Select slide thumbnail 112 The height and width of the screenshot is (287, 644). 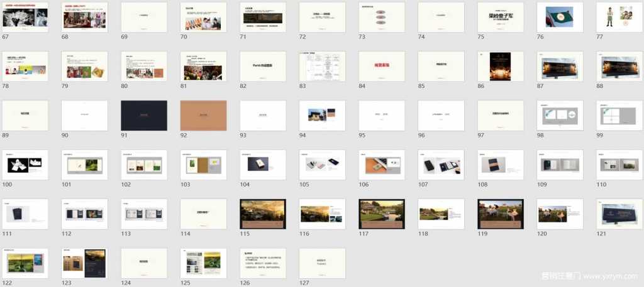(85, 214)
